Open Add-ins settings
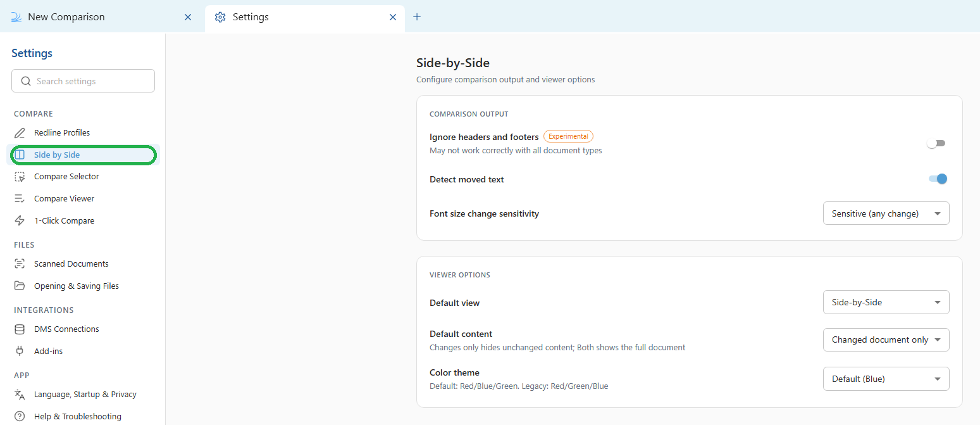 click(x=84, y=352)
